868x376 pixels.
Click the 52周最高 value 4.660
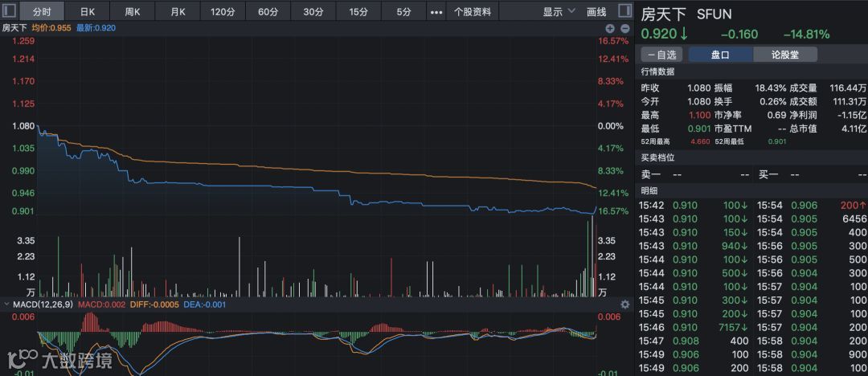(700, 141)
